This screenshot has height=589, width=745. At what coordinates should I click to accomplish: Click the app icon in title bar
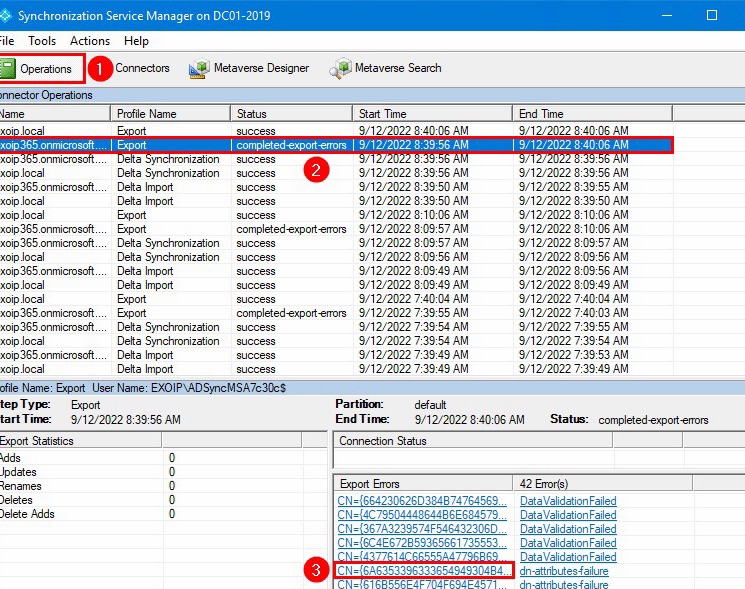(5, 16)
